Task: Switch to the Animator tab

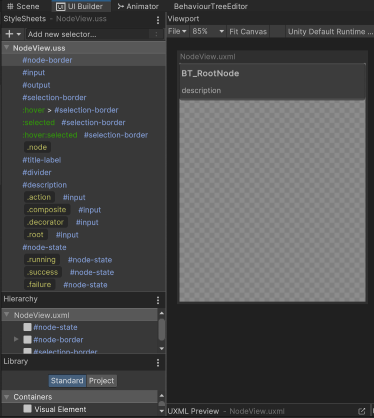Action: pos(138,6)
